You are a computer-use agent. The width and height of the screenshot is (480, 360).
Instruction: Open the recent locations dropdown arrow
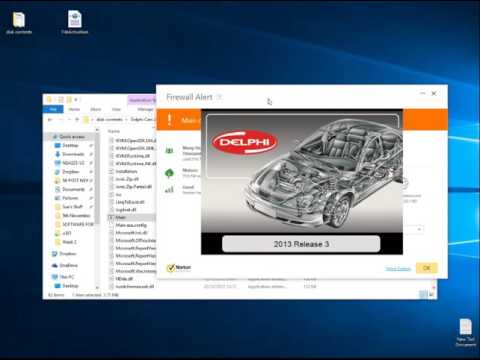(69, 119)
